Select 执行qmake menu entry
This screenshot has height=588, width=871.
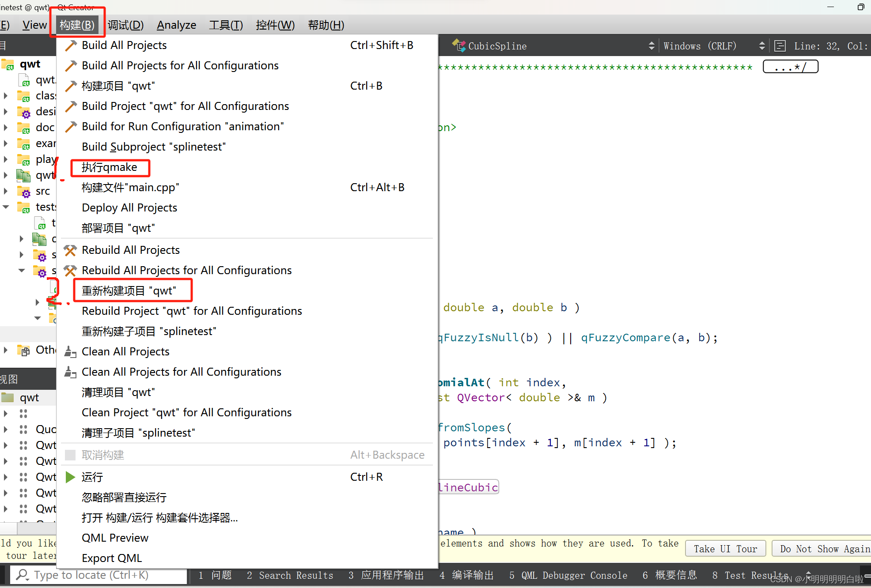[110, 167]
